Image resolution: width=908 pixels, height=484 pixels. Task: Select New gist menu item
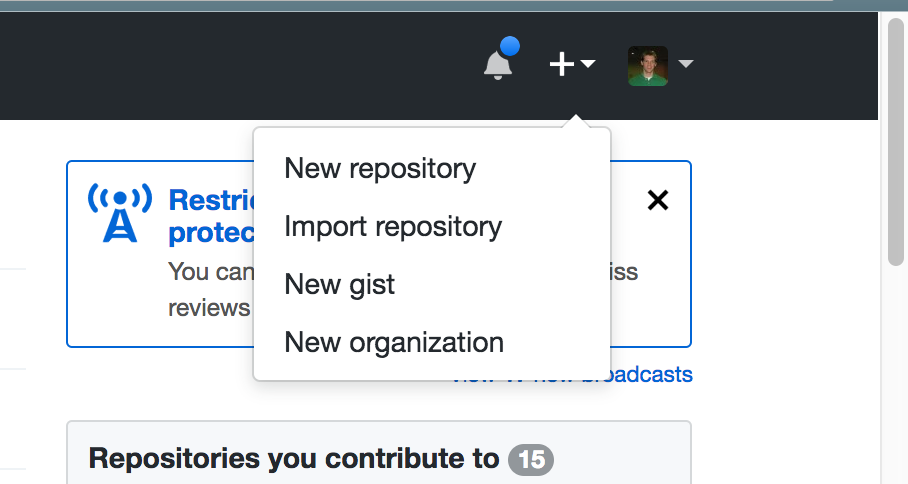340,284
